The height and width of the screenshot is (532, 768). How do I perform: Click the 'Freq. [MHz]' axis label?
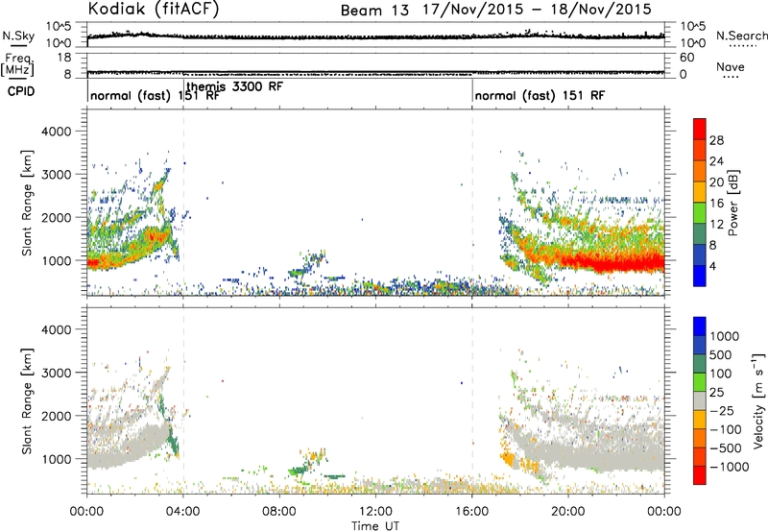click(18, 64)
